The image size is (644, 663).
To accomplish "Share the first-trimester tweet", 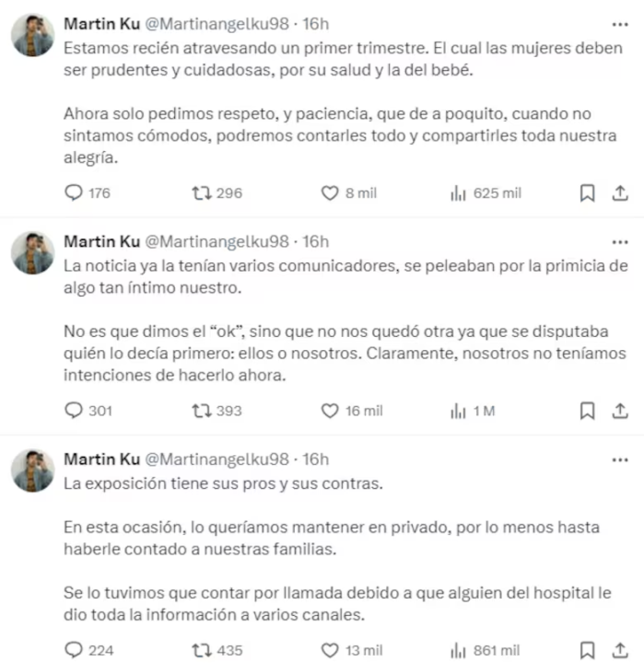I will click(x=620, y=192).
